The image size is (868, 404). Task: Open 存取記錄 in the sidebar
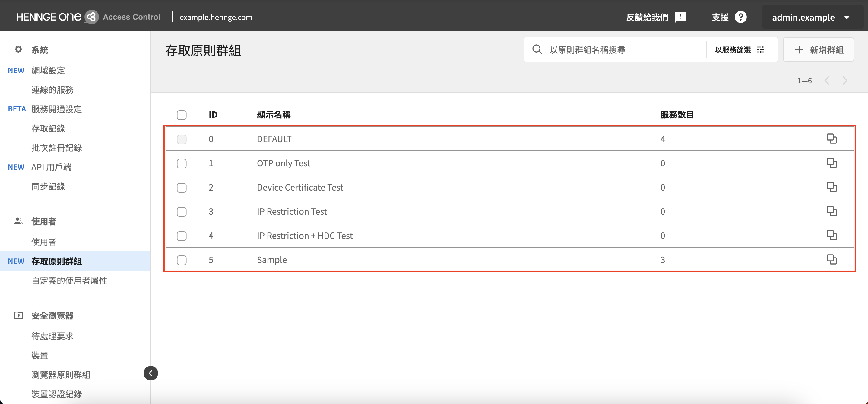[x=48, y=129]
